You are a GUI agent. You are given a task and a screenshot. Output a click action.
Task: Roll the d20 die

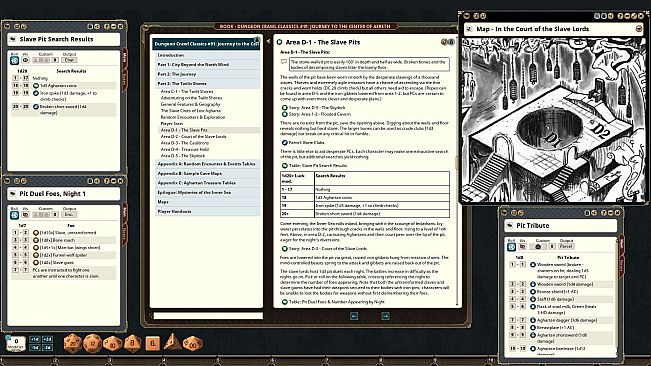(73, 343)
